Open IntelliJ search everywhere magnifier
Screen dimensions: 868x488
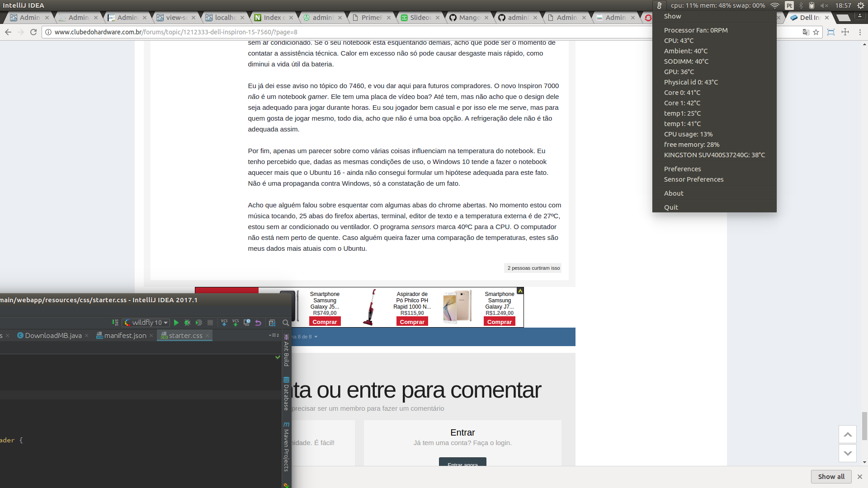pos(286,323)
